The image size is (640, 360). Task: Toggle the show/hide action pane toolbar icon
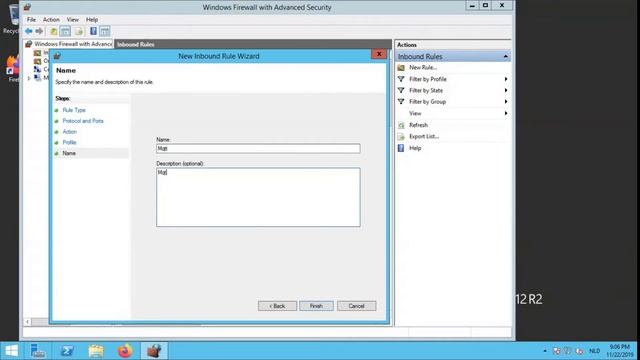[x=105, y=31]
